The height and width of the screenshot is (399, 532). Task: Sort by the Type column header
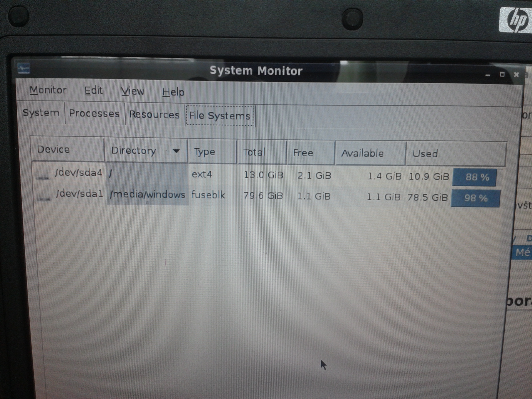click(x=212, y=152)
